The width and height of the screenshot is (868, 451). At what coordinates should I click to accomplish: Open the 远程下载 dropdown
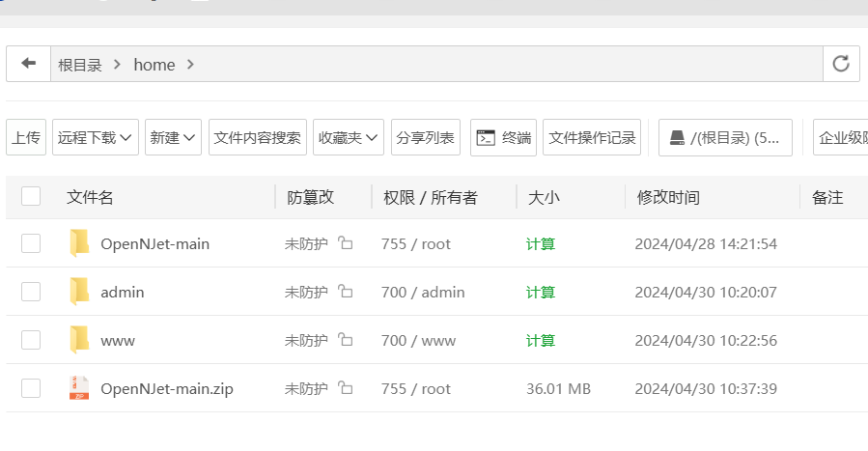[96, 137]
